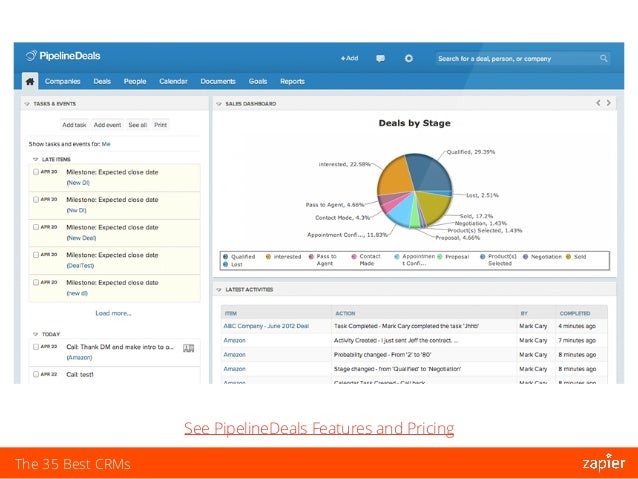Click contact card icon on Amazon call task
This screenshot has width=638, height=479.
pyautogui.click(x=188, y=348)
